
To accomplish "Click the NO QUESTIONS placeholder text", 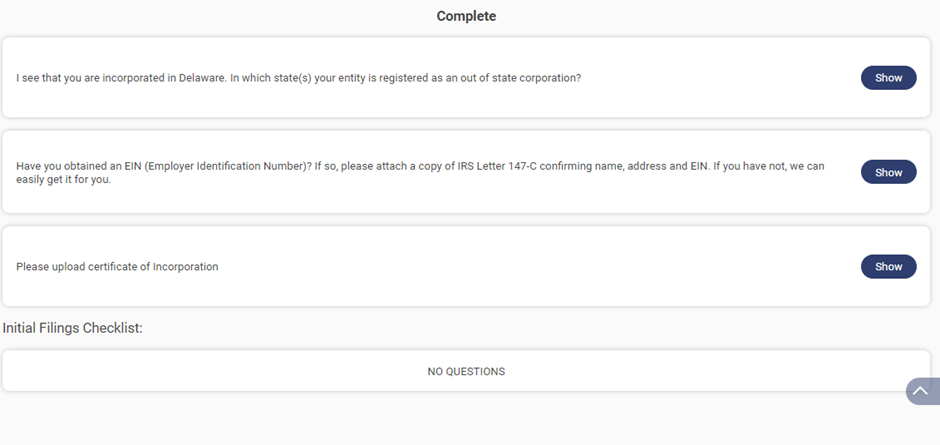I will tap(466, 372).
